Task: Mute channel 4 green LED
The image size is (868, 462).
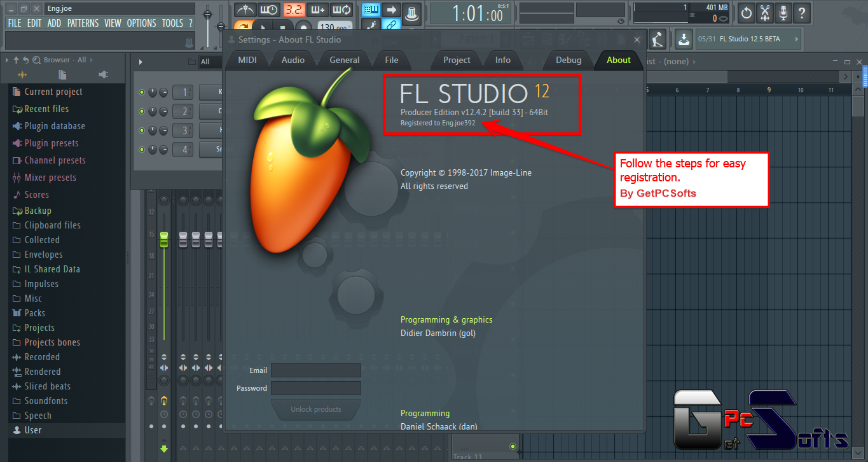Action: [x=142, y=150]
